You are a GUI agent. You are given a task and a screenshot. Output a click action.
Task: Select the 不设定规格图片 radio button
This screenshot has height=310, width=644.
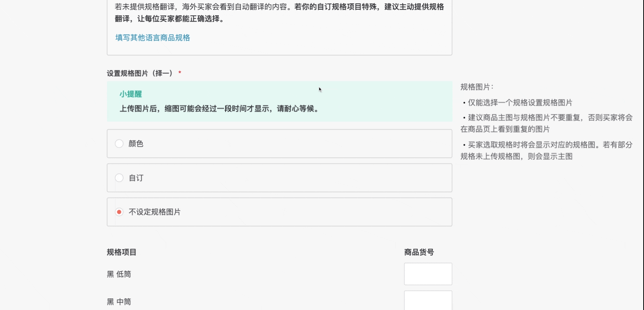[x=119, y=212]
